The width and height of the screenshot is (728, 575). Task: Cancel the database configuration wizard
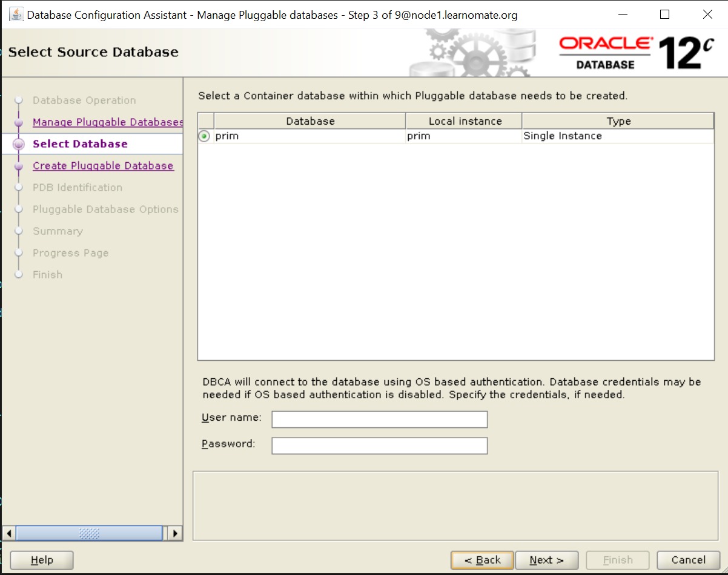688,560
